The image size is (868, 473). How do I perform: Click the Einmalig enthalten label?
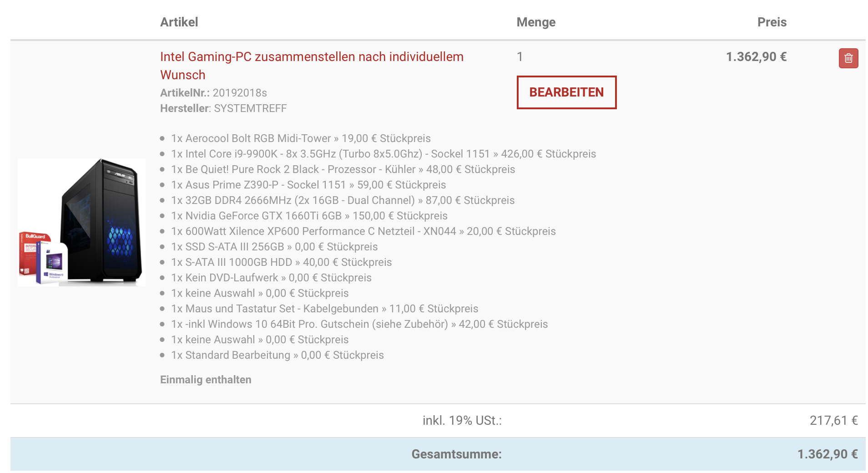(x=206, y=380)
